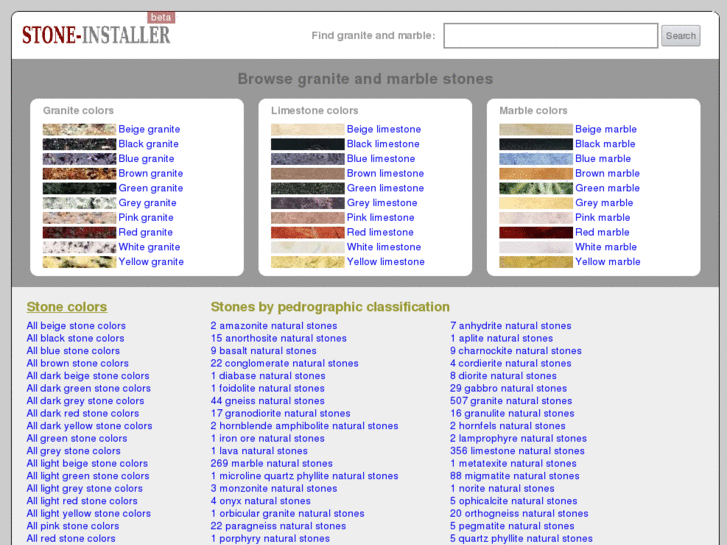Open 29 gabbro natural stones
Viewport: 727px width, 545px height.
tap(509, 388)
